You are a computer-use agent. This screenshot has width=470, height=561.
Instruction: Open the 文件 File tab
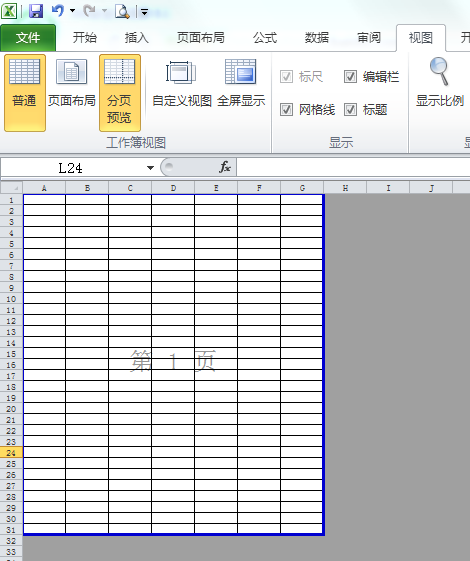28,38
